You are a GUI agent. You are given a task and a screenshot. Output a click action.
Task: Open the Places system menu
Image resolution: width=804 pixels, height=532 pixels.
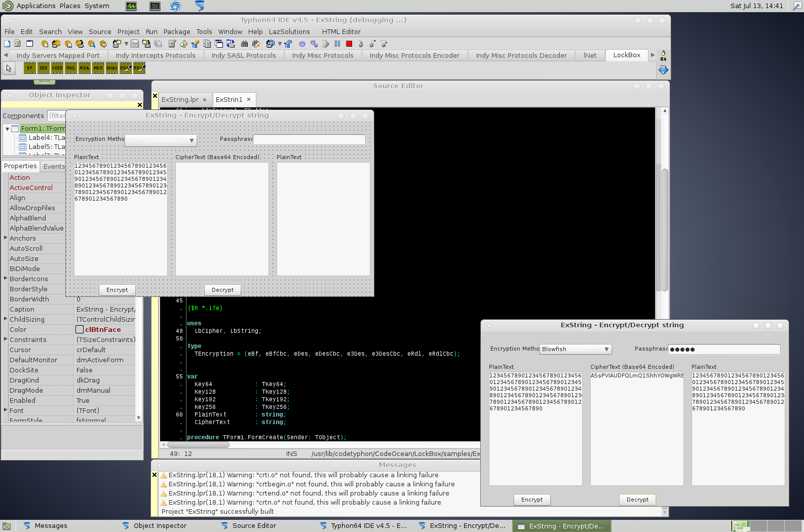tap(70, 6)
